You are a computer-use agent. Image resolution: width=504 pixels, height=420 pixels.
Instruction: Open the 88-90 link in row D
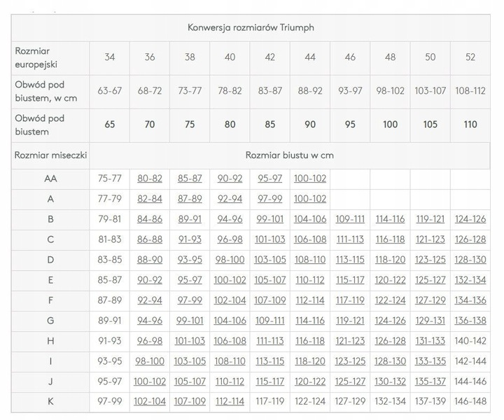pyautogui.click(x=150, y=260)
